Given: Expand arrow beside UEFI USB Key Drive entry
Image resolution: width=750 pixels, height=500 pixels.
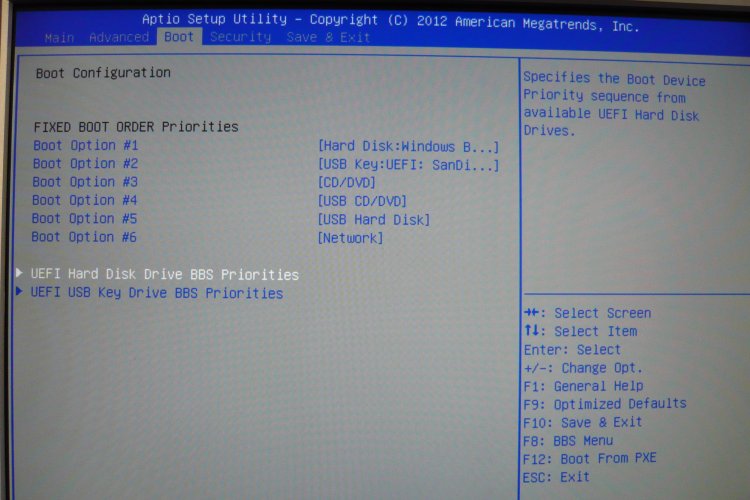Looking at the screenshot, I should pyautogui.click(x=19, y=291).
